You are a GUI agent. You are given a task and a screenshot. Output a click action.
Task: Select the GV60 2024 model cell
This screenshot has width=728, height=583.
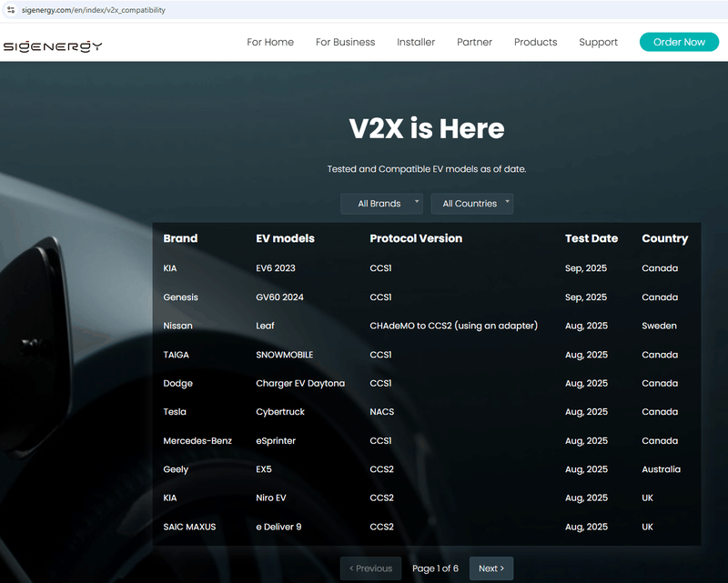(279, 297)
